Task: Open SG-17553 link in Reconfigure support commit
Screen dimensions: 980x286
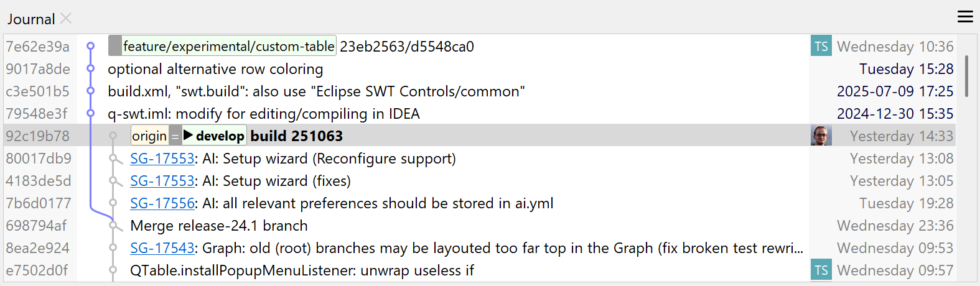Action: pyautogui.click(x=162, y=159)
